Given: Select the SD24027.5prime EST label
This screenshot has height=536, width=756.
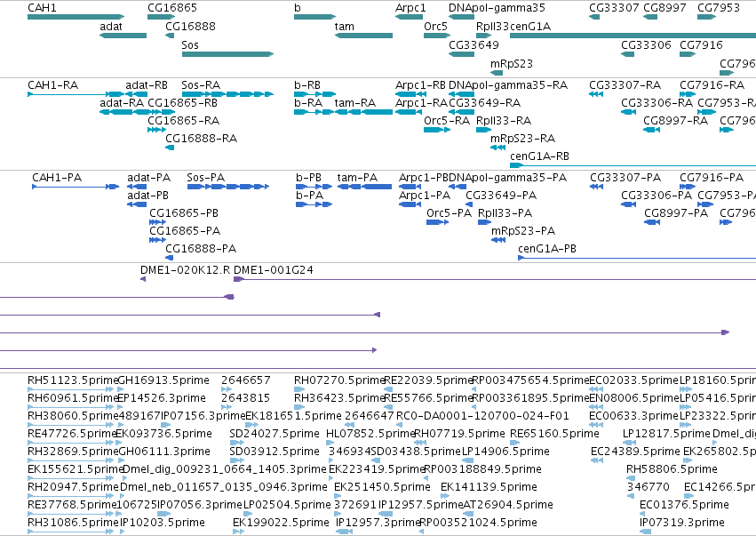Looking at the screenshot, I should coord(275,434).
